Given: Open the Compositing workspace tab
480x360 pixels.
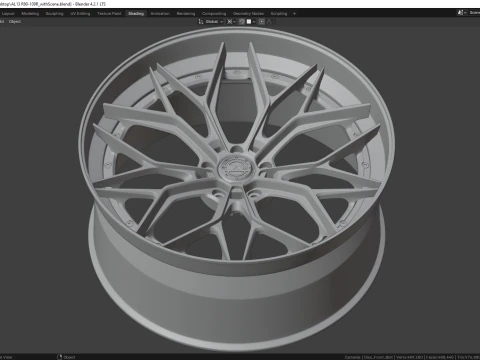Looking at the screenshot, I should (214, 14).
